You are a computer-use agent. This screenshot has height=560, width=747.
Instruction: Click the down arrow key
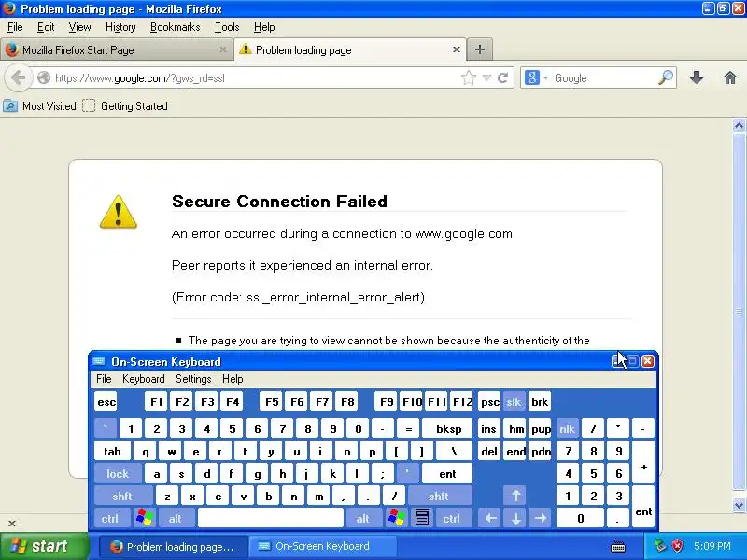pyautogui.click(x=515, y=518)
